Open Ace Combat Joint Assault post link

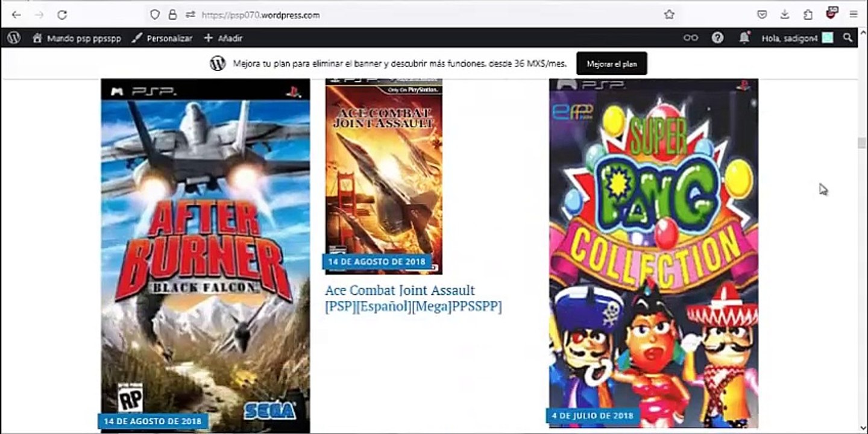click(x=414, y=298)
